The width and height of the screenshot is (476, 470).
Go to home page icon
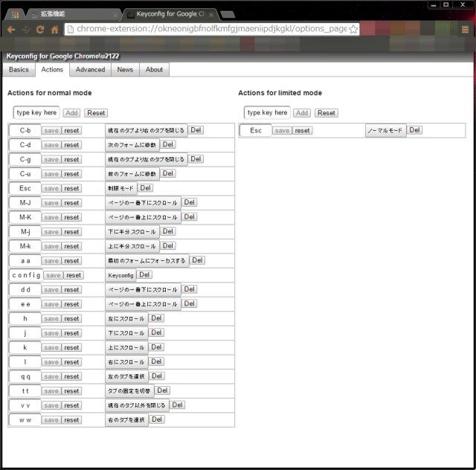tap(54, 30)
